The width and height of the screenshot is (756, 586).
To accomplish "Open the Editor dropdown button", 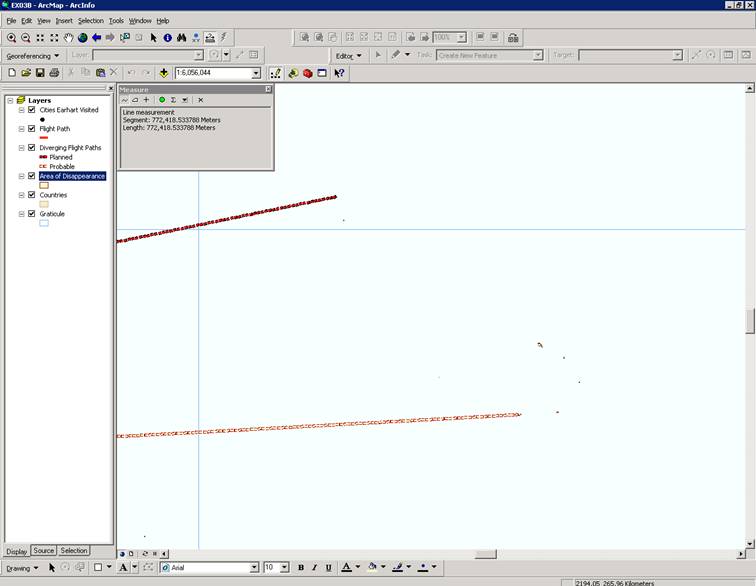I will (x=348, y=56).
